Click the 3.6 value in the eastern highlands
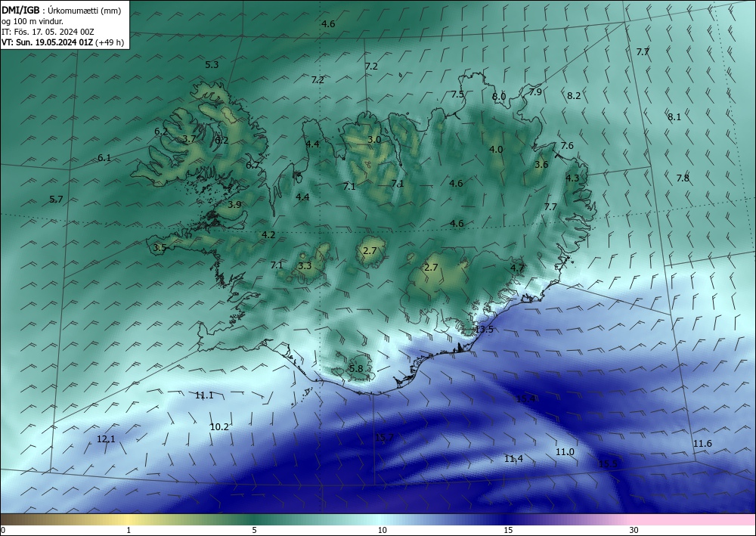Image resolution: width=756 pixels, height=536 pixels. point(541,164)
